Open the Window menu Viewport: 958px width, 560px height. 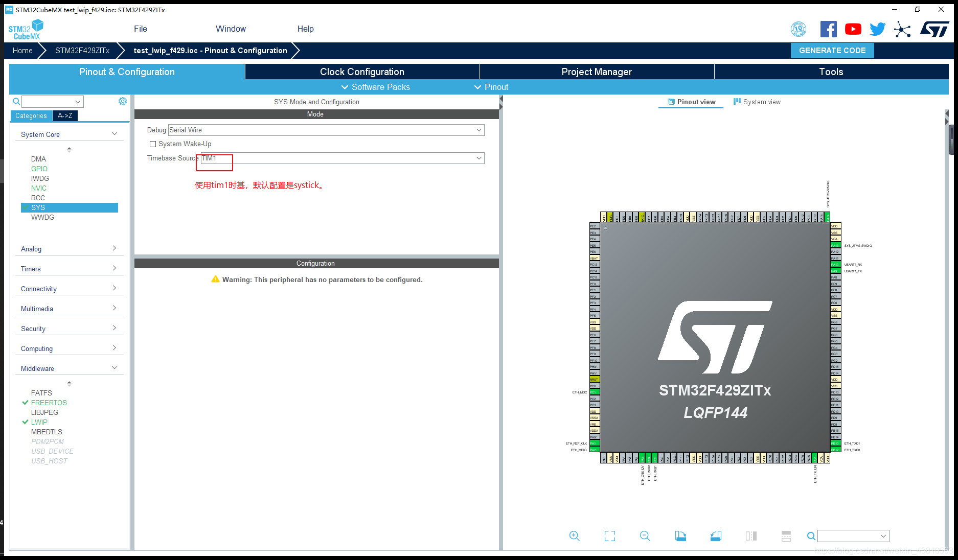231,29
